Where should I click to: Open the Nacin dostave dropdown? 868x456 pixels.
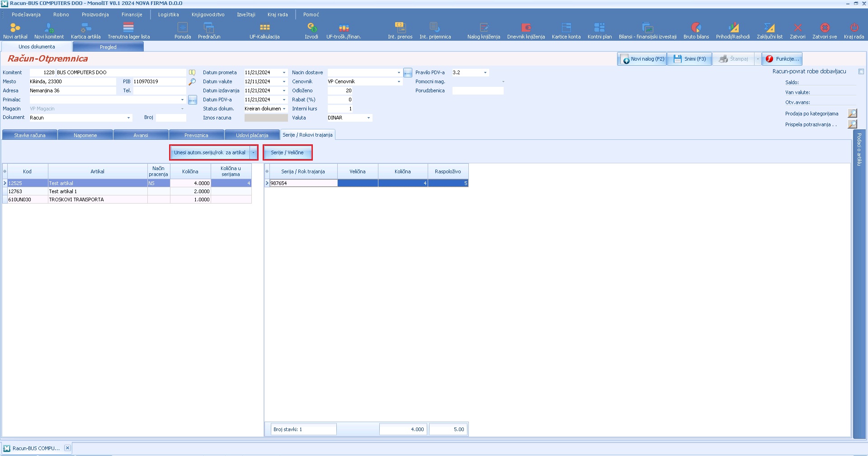[399, 72]
